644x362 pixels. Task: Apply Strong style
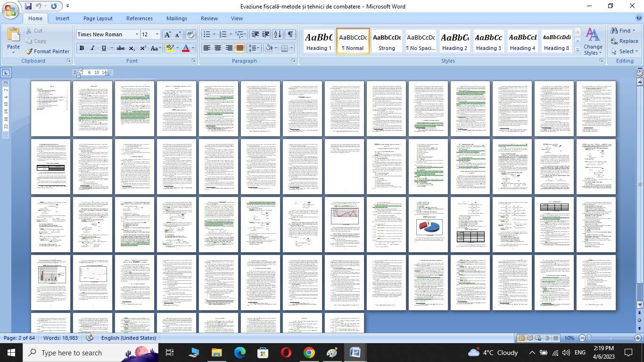387,41
